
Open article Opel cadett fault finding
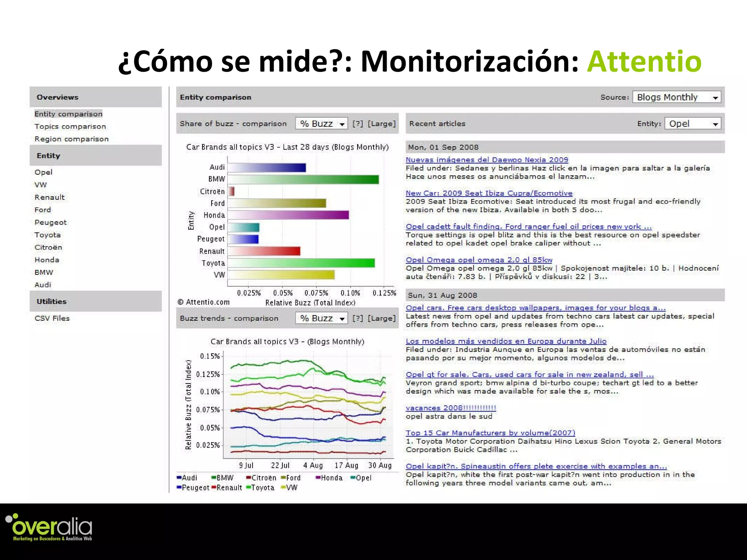pyautogui.click(x=529, y=226)
